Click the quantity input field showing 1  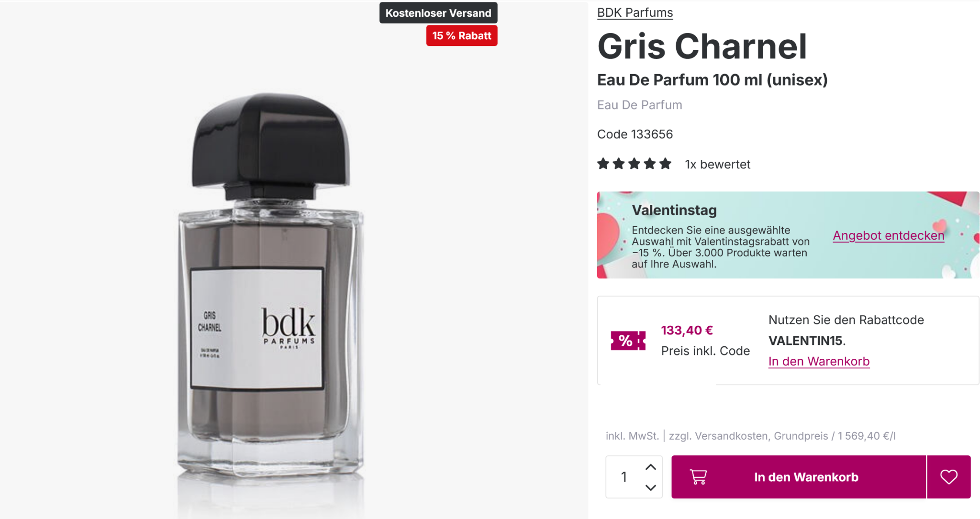(x=624, y=477)
